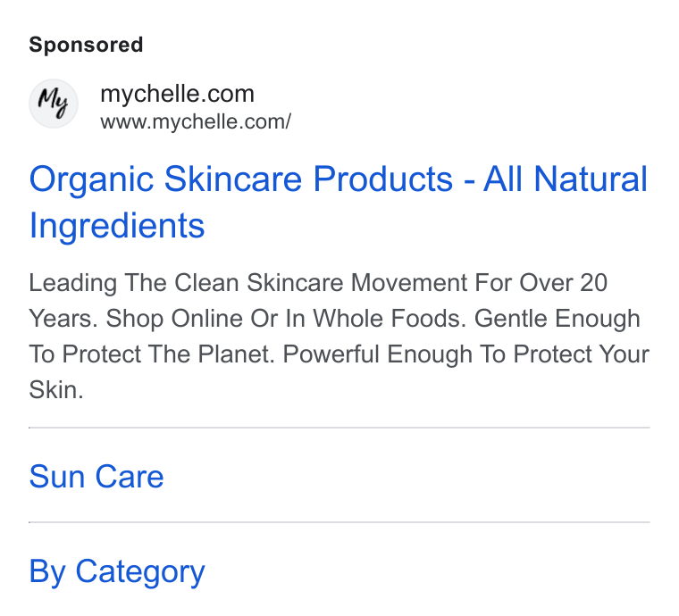
Task: Click the MyChelle round logo icon
Action: pos(54,104)
